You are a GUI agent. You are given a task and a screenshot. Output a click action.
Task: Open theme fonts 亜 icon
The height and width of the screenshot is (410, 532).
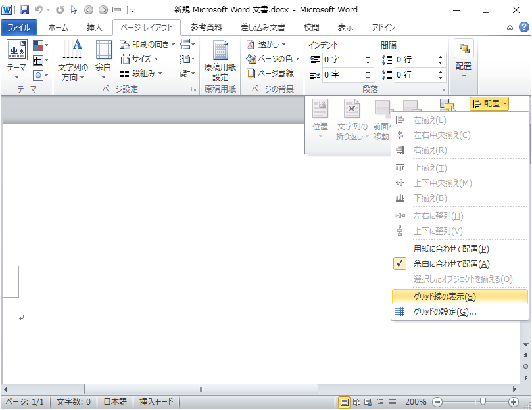[x=40, y=60]
